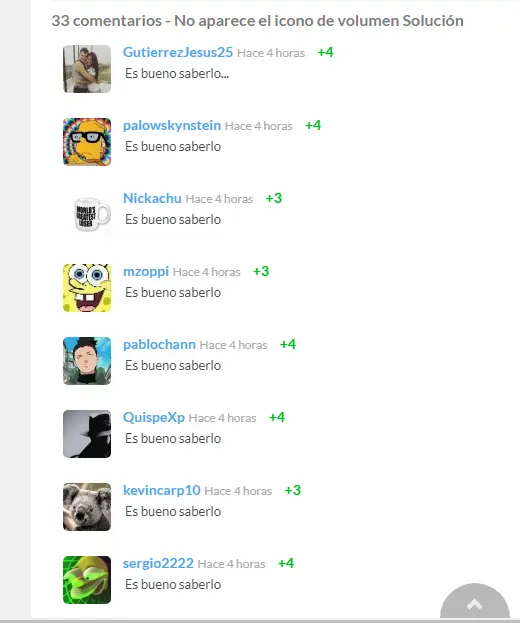Click the +3 score on Nickachu's comment
520x623 pixels.
point(274,198)
